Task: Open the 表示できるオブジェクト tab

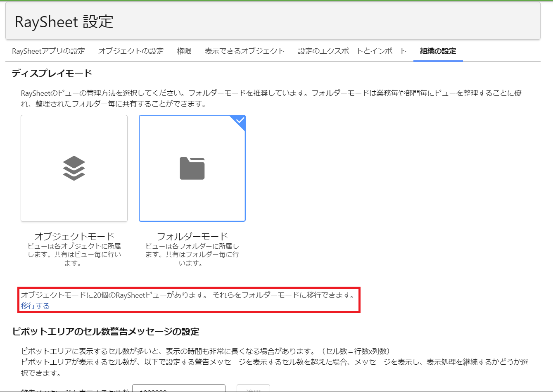Action: 245,51
